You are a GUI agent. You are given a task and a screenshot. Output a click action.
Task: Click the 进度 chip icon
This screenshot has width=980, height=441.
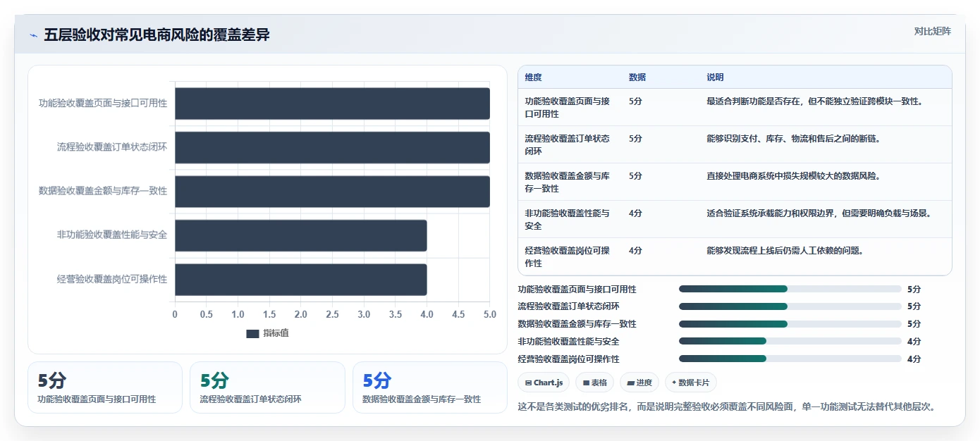click(631, 383)
